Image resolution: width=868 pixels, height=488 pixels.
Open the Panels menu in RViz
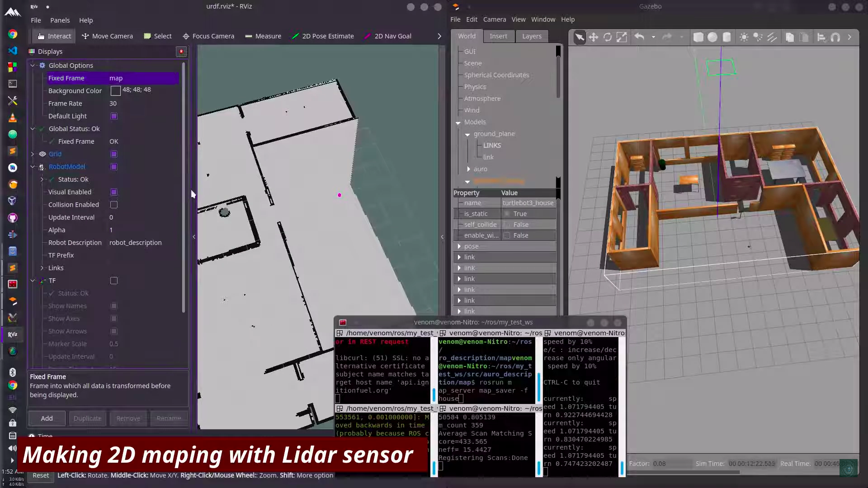[x=60, y=20]
